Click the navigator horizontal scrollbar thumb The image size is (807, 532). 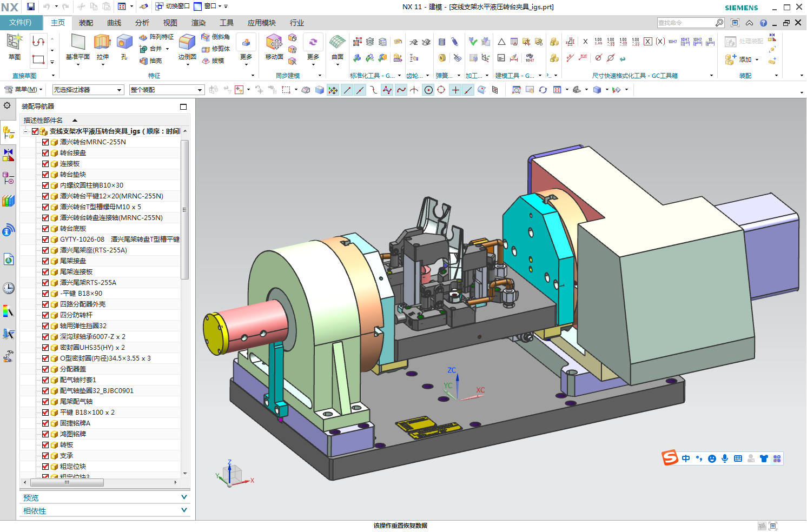[67, 482]
